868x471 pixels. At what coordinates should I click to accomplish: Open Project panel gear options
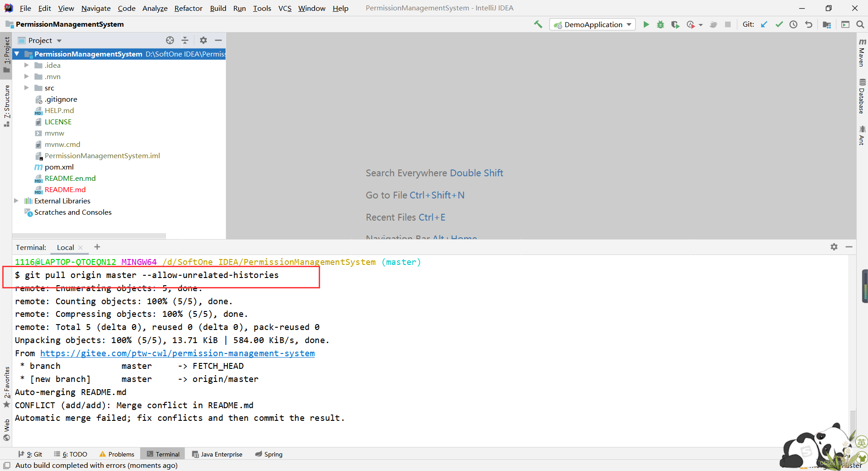coord(203,40)
